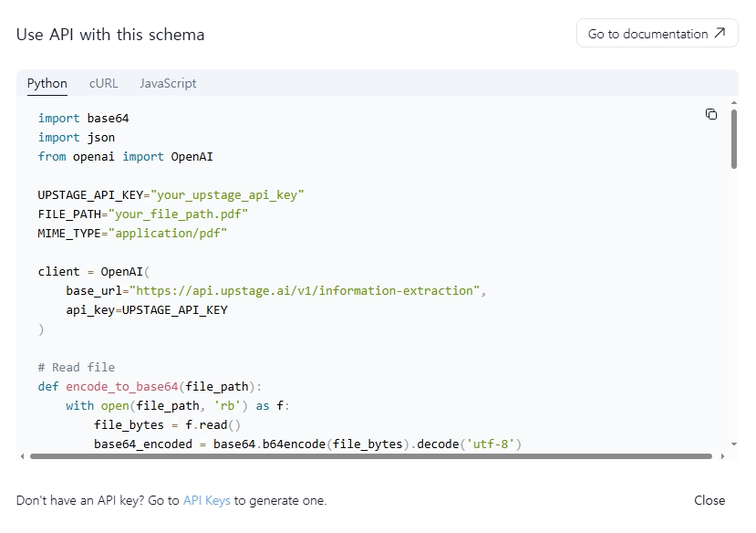The height and width of the screenshot is (533, 756).
Task: Switch to the cURL tab
Action: [103, 83]
